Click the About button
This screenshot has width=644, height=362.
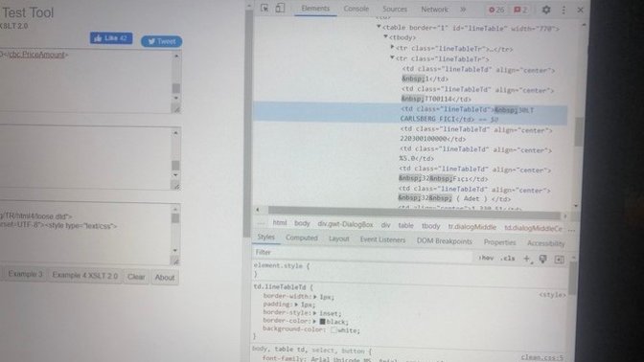tap(165, 278)
